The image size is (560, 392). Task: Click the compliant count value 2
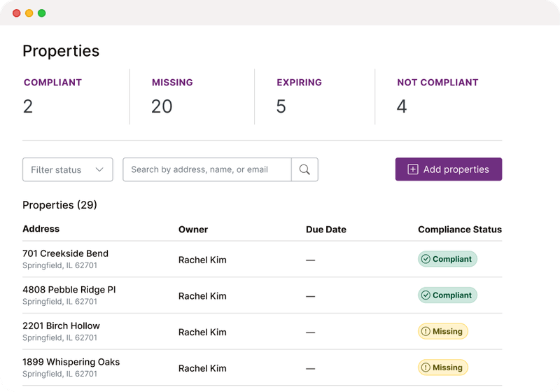[28, 106]
